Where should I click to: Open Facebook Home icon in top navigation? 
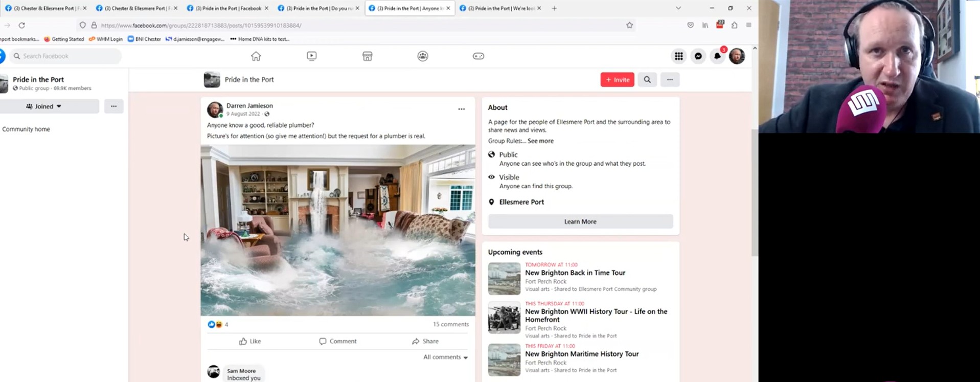tap(256, 56)
